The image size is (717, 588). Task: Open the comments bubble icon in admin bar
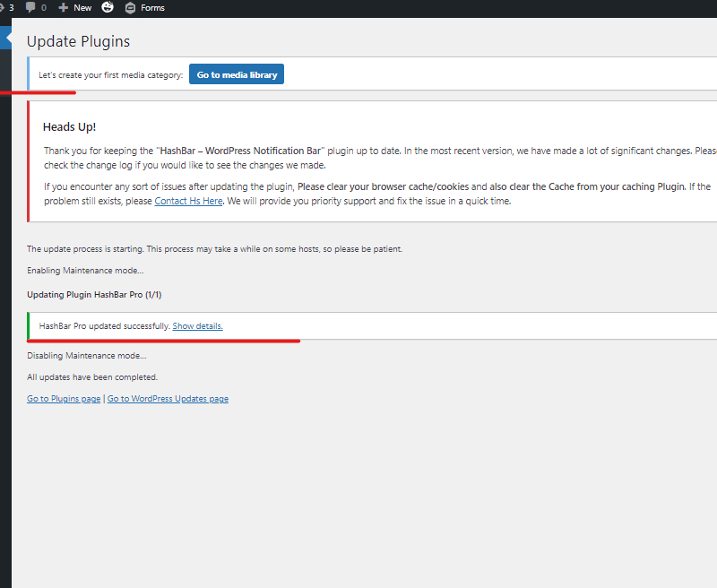30,7
